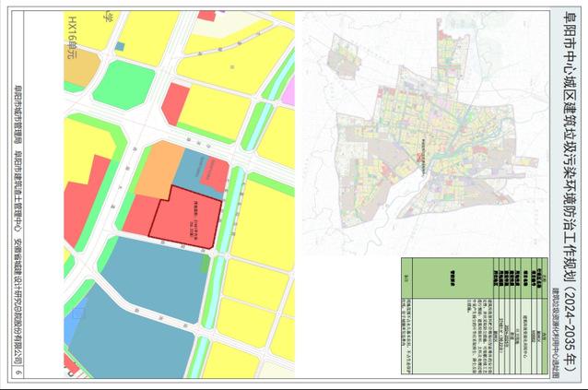Click the pink parcel on the map's right edge
Viewport: 588px width, 390px height.
[x=288, y=90]
